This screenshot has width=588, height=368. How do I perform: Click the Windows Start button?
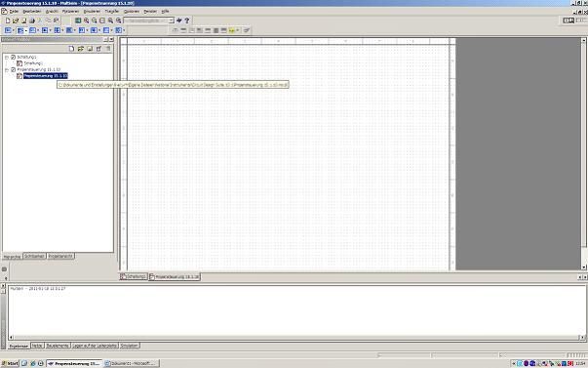pyautogui.click(x=10, y=363)
